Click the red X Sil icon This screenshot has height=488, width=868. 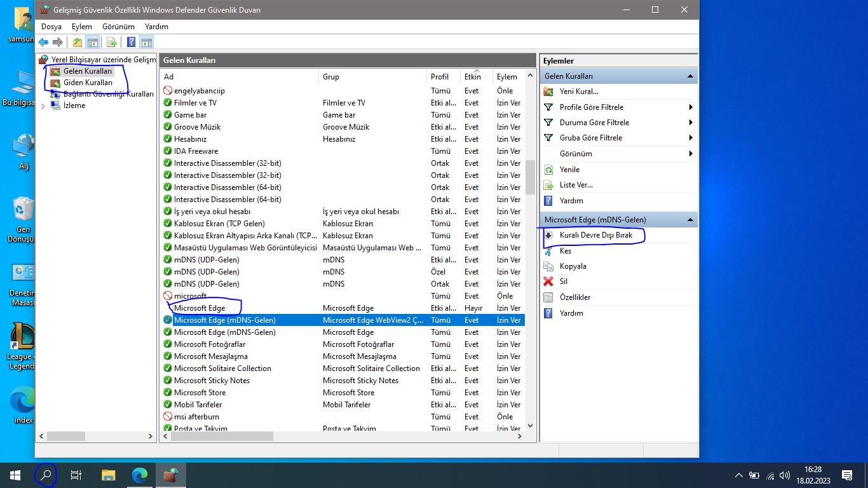[x=548, y=281]
